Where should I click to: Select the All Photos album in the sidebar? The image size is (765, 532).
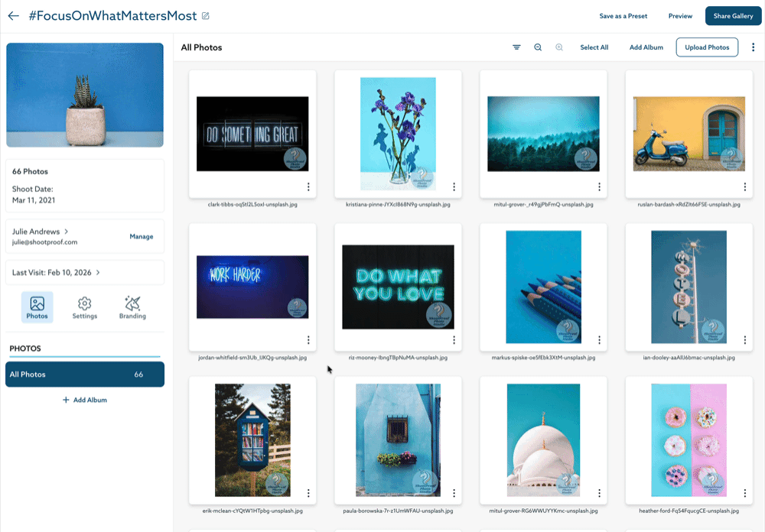84,375
